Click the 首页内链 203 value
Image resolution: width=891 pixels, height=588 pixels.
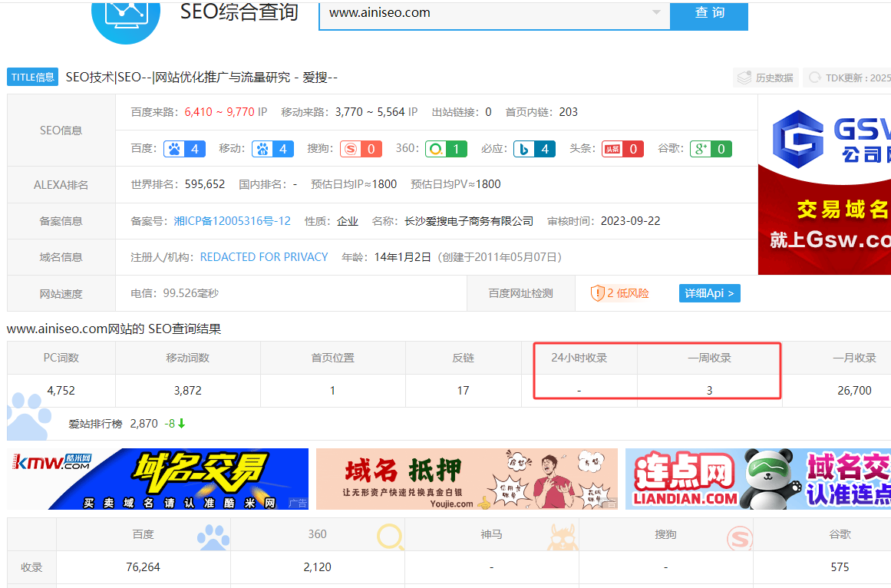(x=568, y=112)
